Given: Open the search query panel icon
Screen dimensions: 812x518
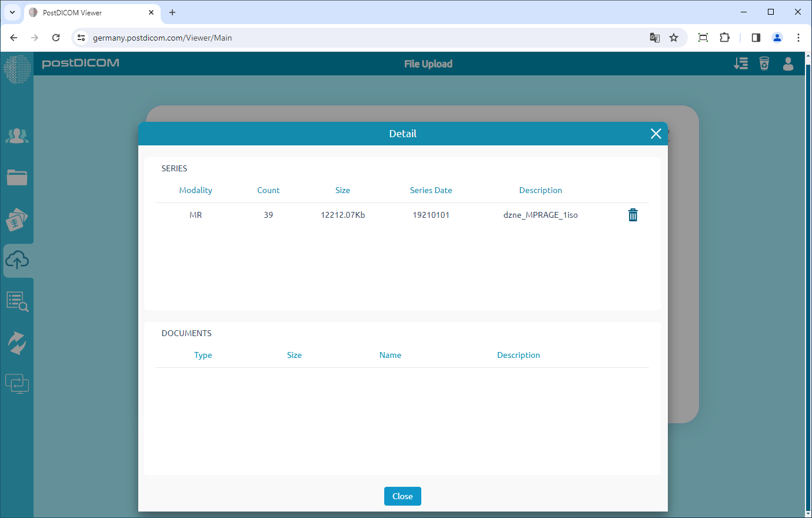Looking at the screenshot, I should pyautogui.click(x=17, y=301).
